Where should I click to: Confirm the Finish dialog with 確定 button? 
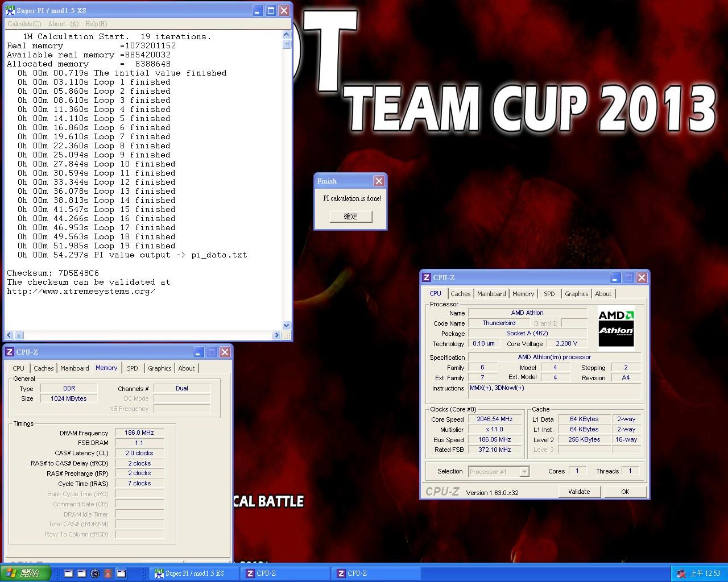click(351, 217)
